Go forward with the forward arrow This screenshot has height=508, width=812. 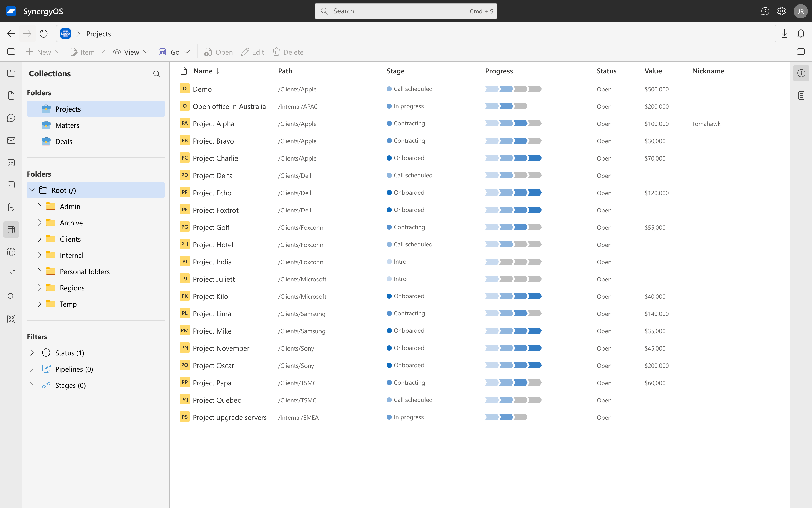coord(27,34)
